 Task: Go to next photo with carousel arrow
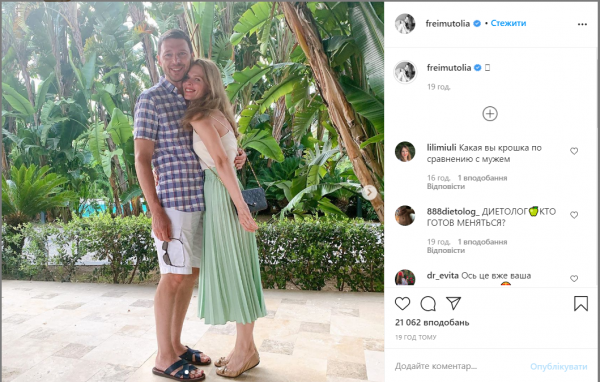[x=369, y=192]
